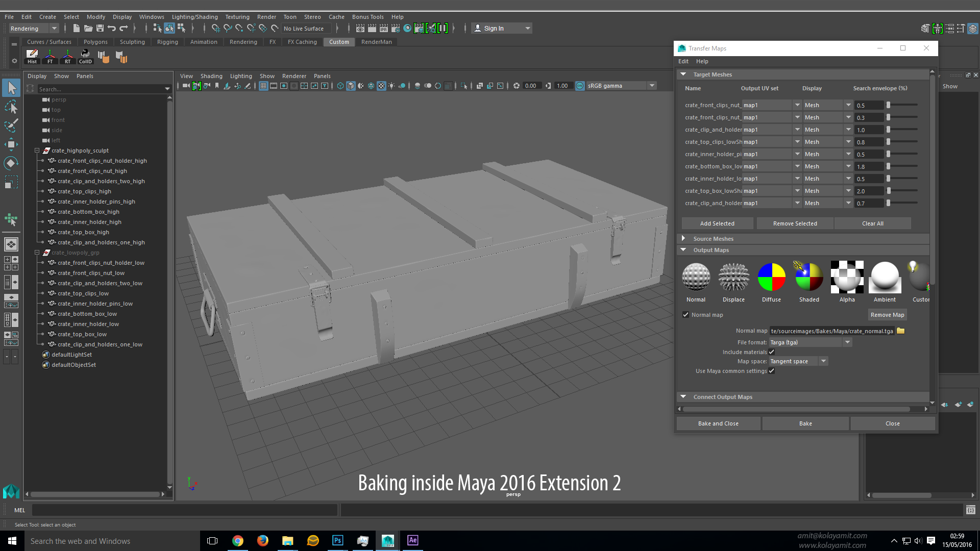Image resolution: width=980 pixels, height=551 pixels.
Task: Select crate_bottom_box_high in the outliner
Action: (x=88, y=212)
